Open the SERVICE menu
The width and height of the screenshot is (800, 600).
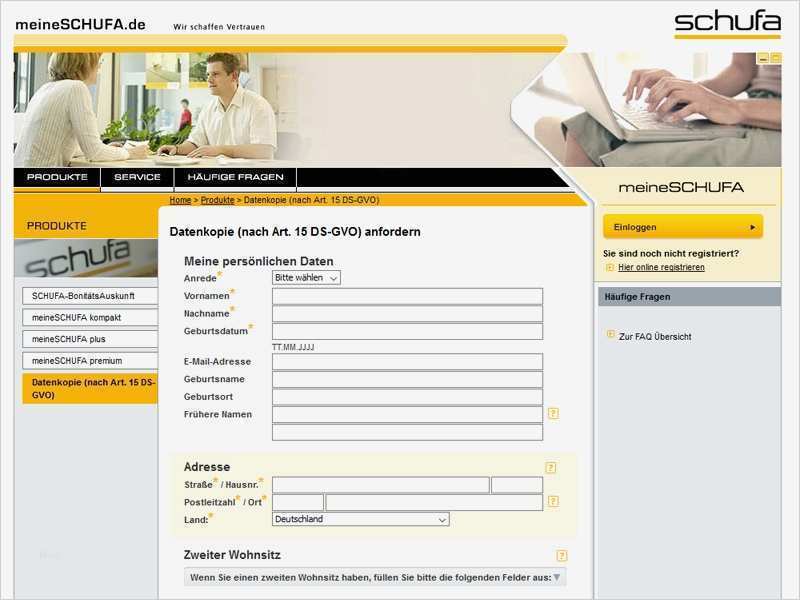(137, 177)
